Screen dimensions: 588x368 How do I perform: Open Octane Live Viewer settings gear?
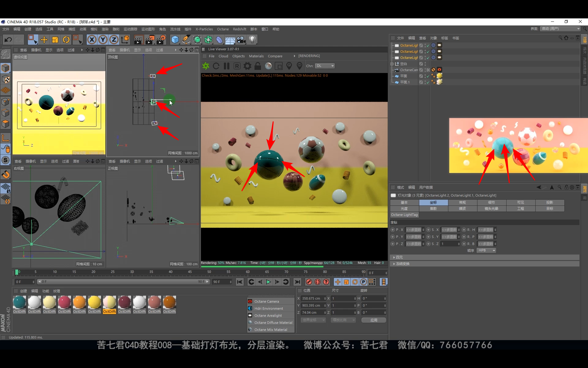[x=247, y=66]
